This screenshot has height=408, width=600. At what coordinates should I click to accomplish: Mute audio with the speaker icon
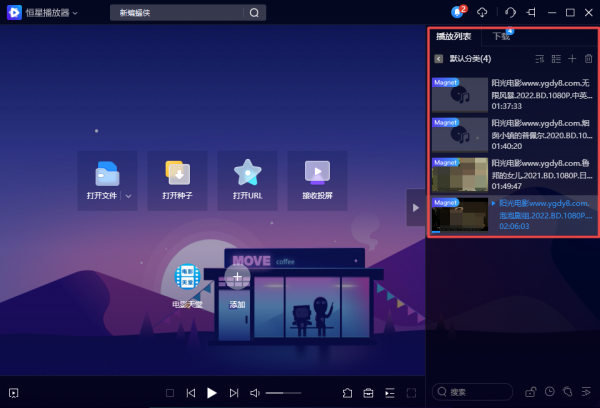[255, 393]
